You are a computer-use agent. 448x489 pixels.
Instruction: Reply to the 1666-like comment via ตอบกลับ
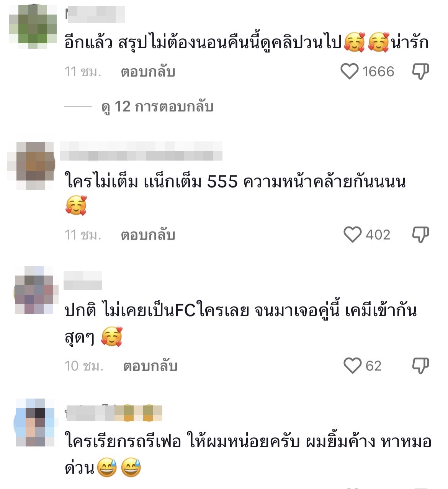coord(148,72)
